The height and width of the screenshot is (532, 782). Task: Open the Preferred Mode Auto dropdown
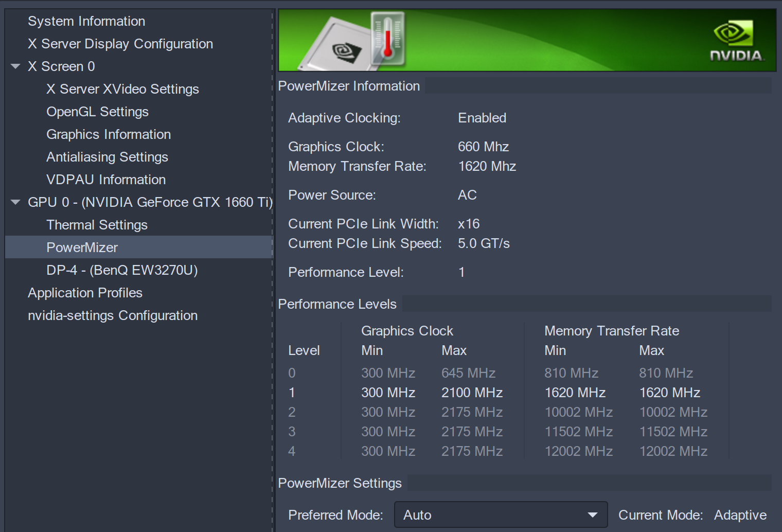[501, 515]
